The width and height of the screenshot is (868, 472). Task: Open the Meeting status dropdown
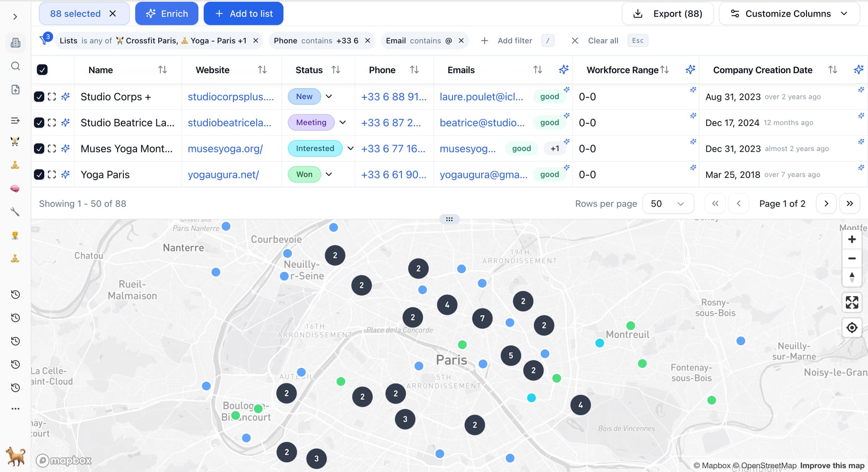[x=343, y=122]
